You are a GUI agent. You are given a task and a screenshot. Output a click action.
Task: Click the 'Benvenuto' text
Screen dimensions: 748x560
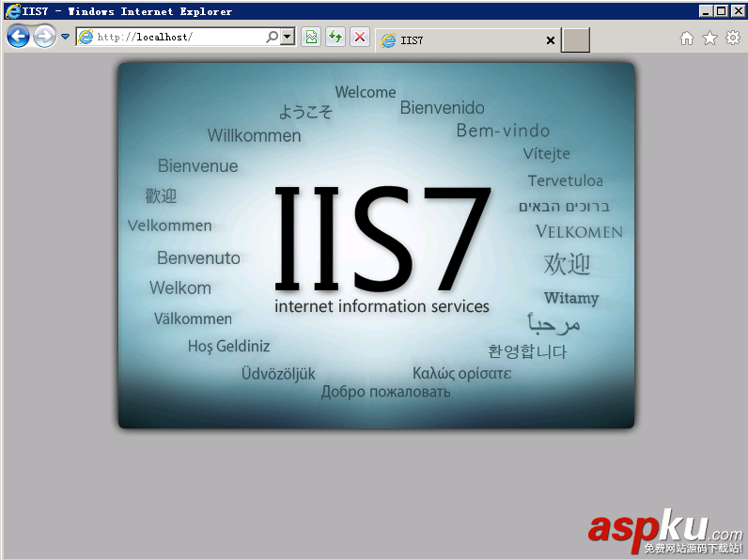199,258
